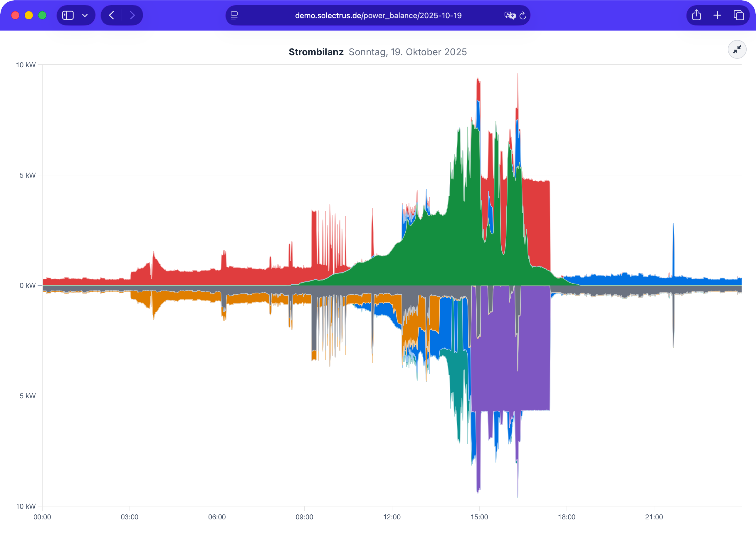Open the Share menu

click(x=696, y=16)
